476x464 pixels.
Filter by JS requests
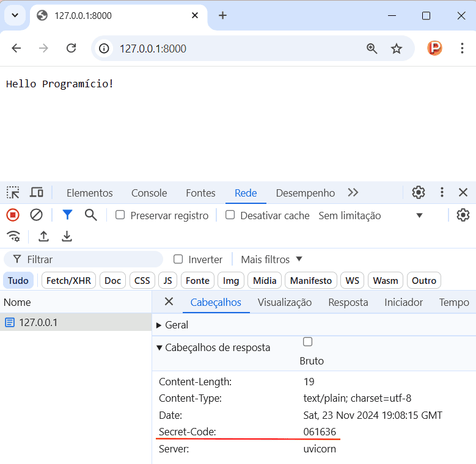pos(167,280)
